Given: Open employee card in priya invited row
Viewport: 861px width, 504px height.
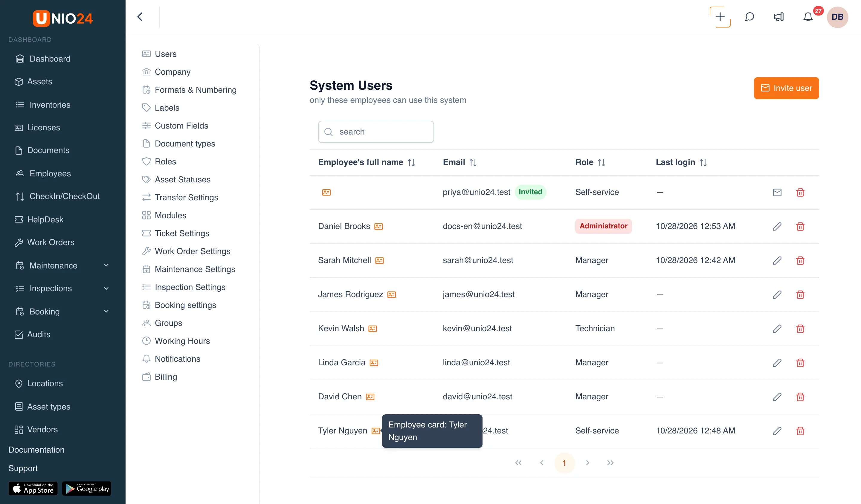Looking at the screenshot, I should tap(326, 193).
